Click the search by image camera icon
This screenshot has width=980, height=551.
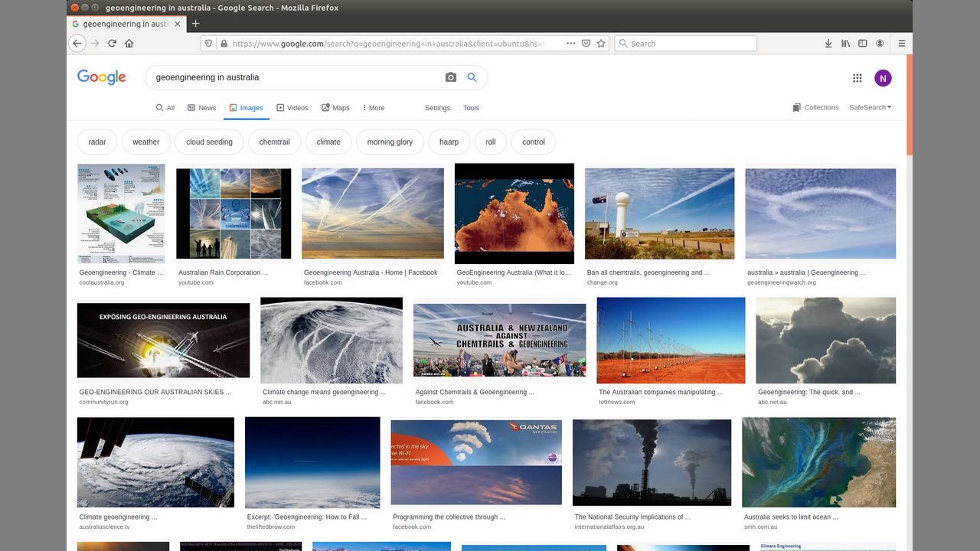pos(451,77)
